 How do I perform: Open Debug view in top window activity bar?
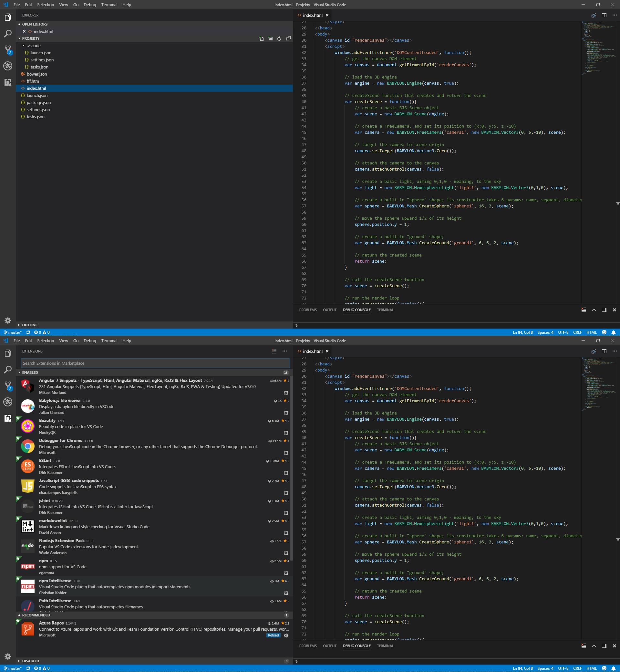click(8, 66)
